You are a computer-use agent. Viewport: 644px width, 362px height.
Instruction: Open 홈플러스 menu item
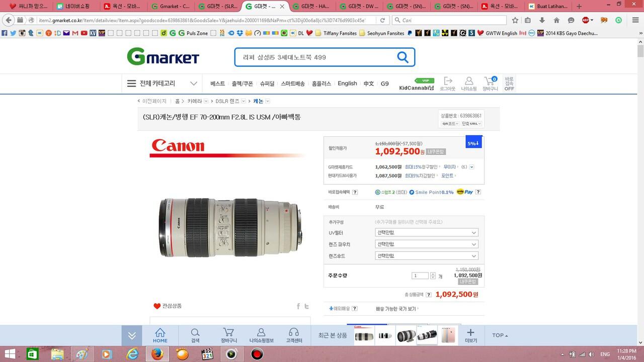(x=321, y=83)
